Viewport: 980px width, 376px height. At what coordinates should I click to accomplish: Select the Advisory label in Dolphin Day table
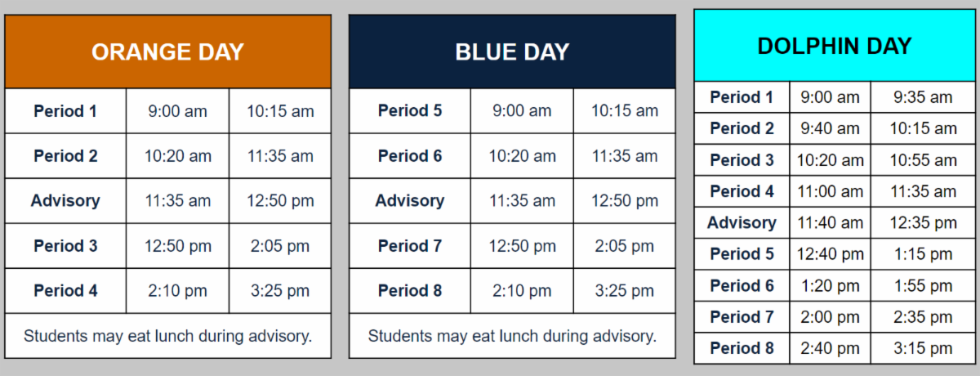coord(742,223)
